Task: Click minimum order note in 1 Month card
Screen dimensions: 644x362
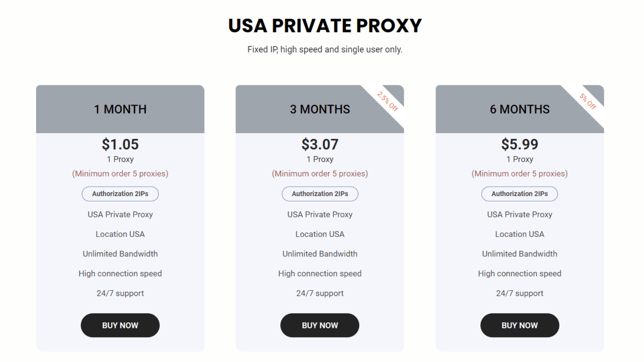Action: click(x=120, y=174)
